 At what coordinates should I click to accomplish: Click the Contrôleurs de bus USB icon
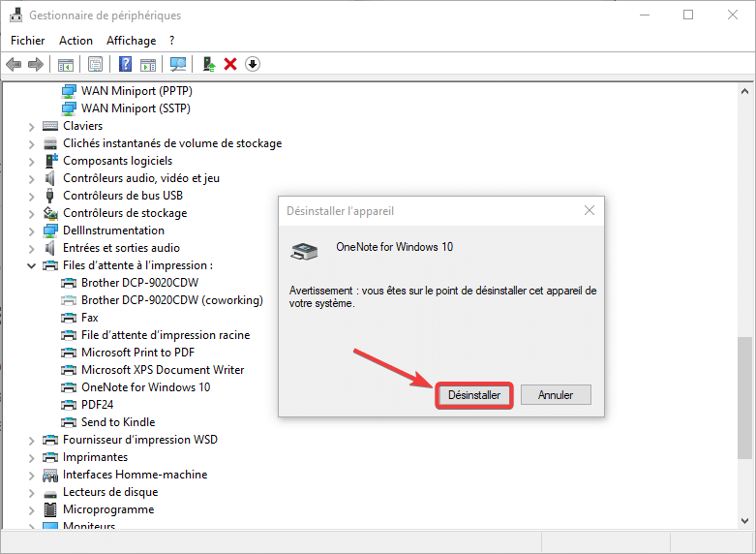pos(49,196)
